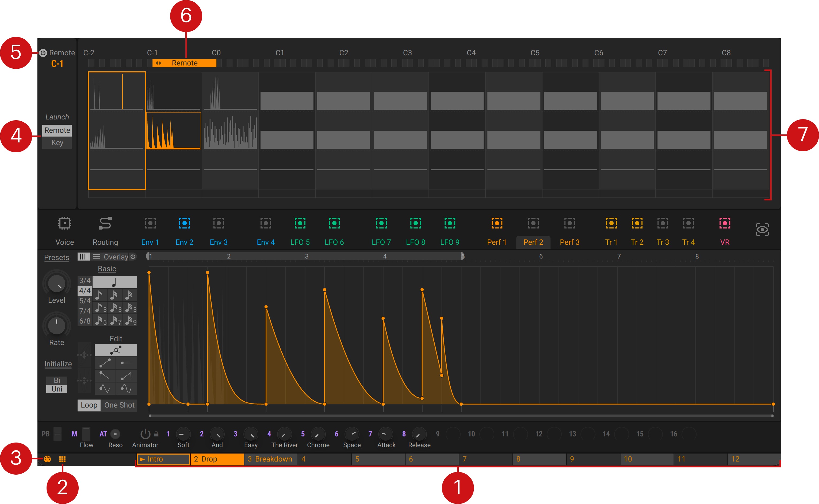Image resolution: width=819 pixels, height=504 pixels.
Task: Choose the quarter note grid value
Action: [x=114, y=282]
